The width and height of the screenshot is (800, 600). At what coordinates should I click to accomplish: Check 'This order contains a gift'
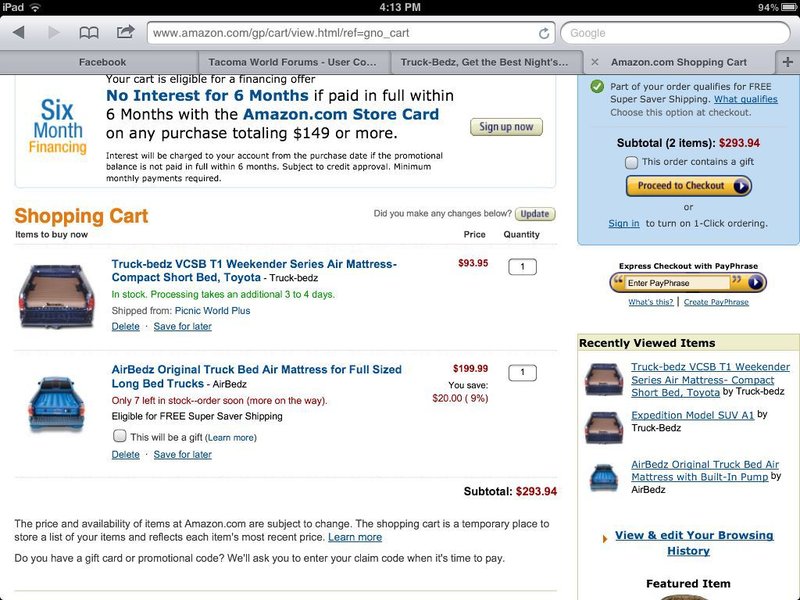click(x=632, y=162)
